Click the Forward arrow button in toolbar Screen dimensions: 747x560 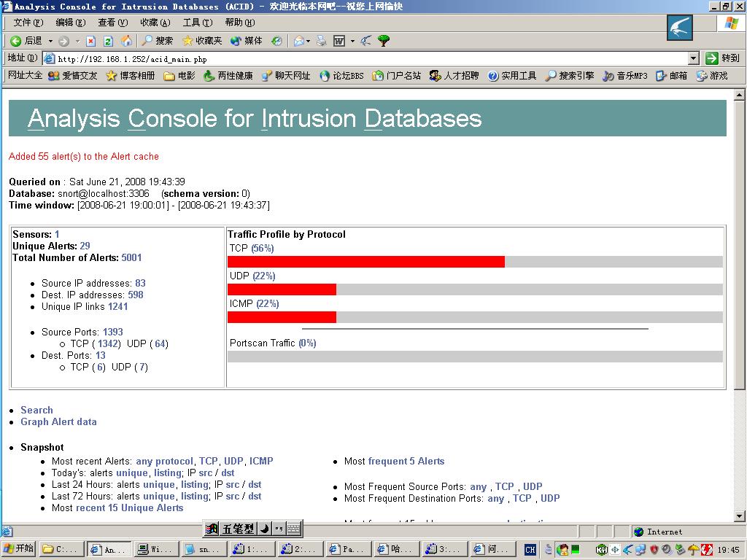click(x=64, y=41)
